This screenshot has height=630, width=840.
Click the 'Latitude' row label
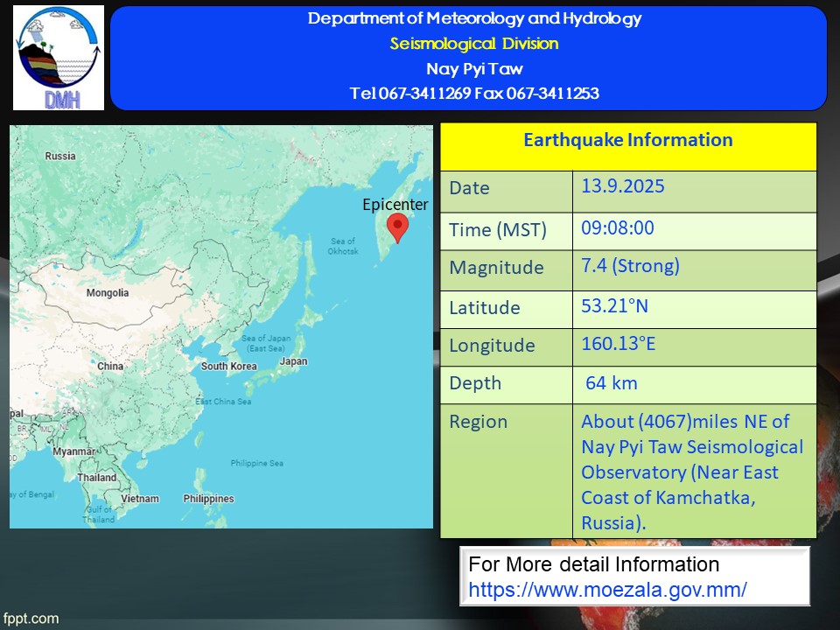484,307
